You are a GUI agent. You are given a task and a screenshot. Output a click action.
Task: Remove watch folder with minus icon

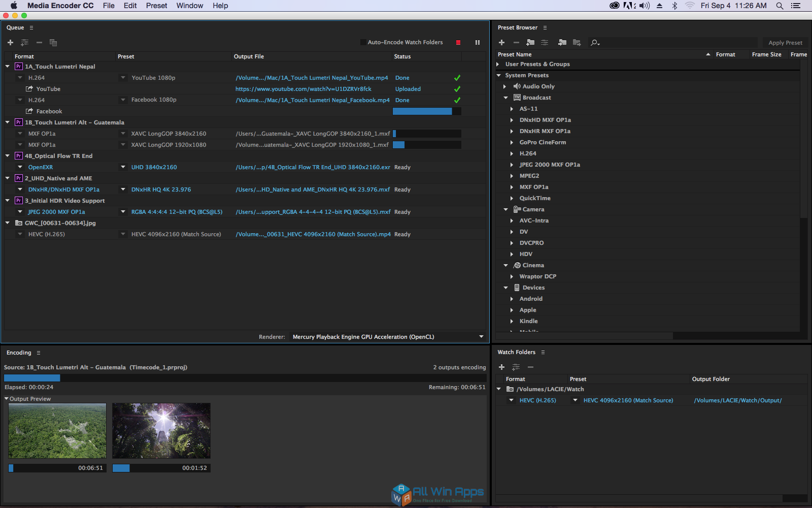(x=530, y=367)
